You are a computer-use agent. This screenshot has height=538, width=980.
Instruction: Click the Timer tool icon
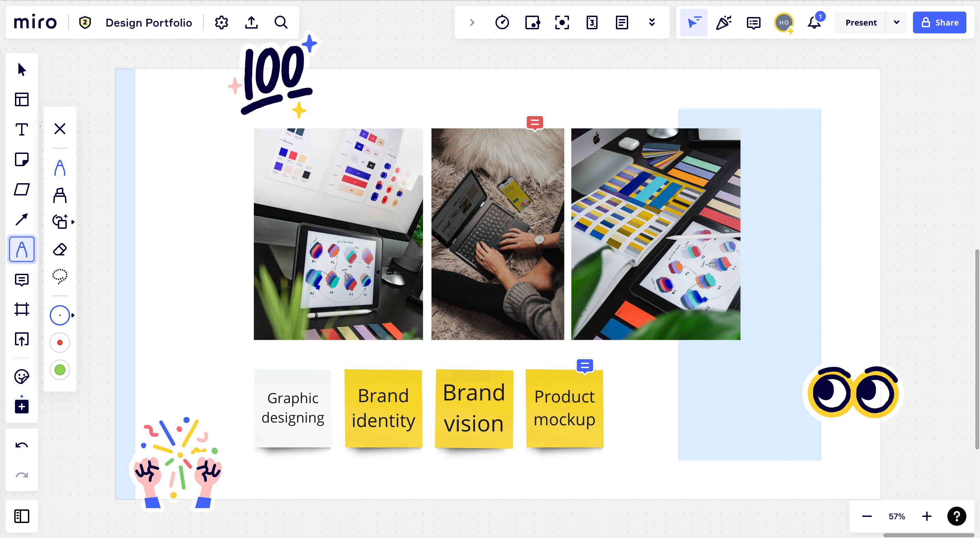(x=502, y=22)
